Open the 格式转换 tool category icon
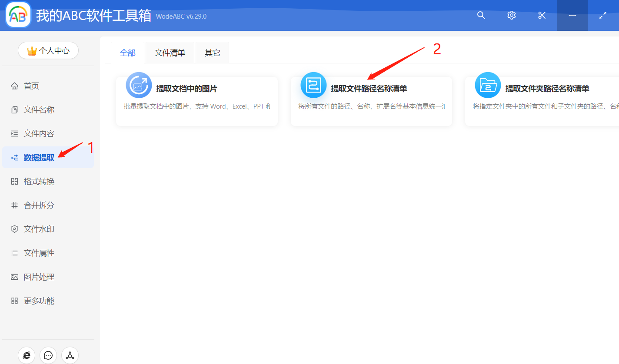Viewport: 619px width, 364px height. point(14,181)
